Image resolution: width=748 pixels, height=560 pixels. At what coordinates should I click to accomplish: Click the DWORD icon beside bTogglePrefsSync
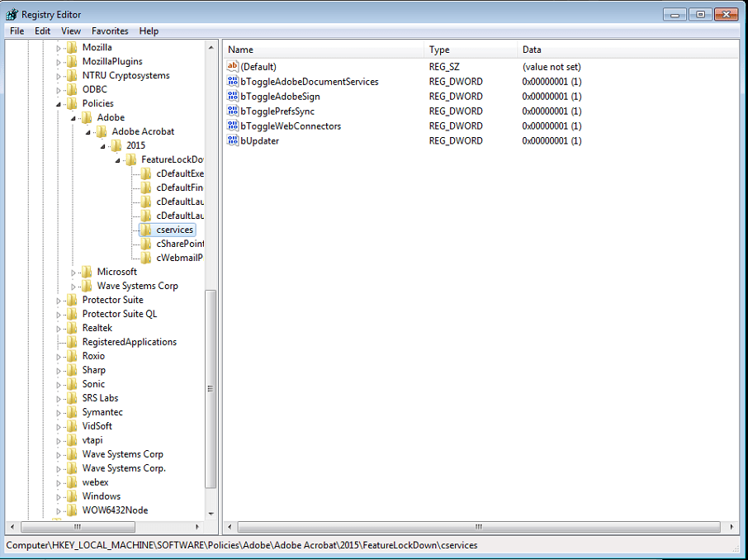pyautogui.click(x=234, y=111)
